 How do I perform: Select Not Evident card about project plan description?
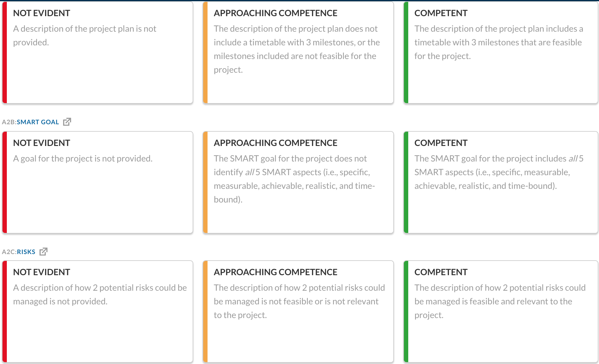[98, 52]
